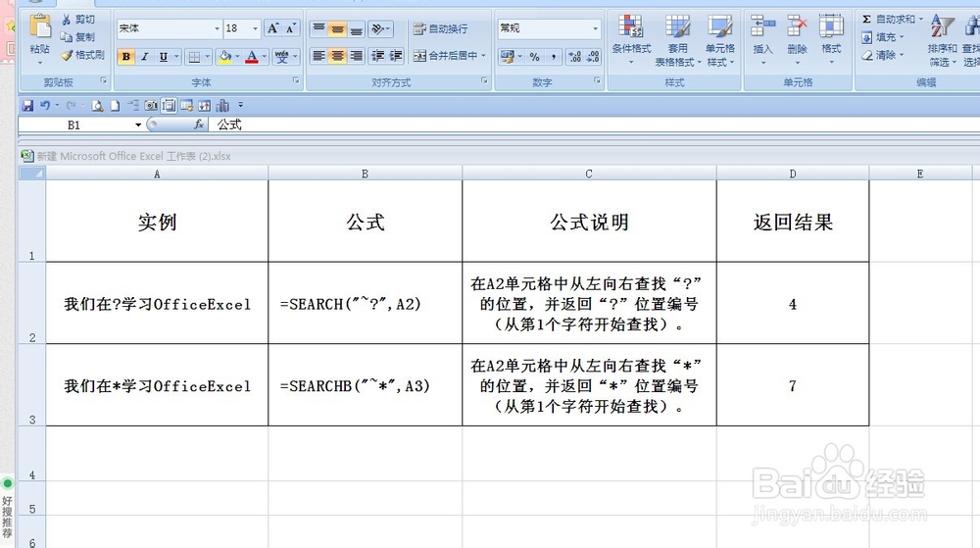Apply the yellow fill color bucket
The image size is (980, 548).
[x=225, y=56]
